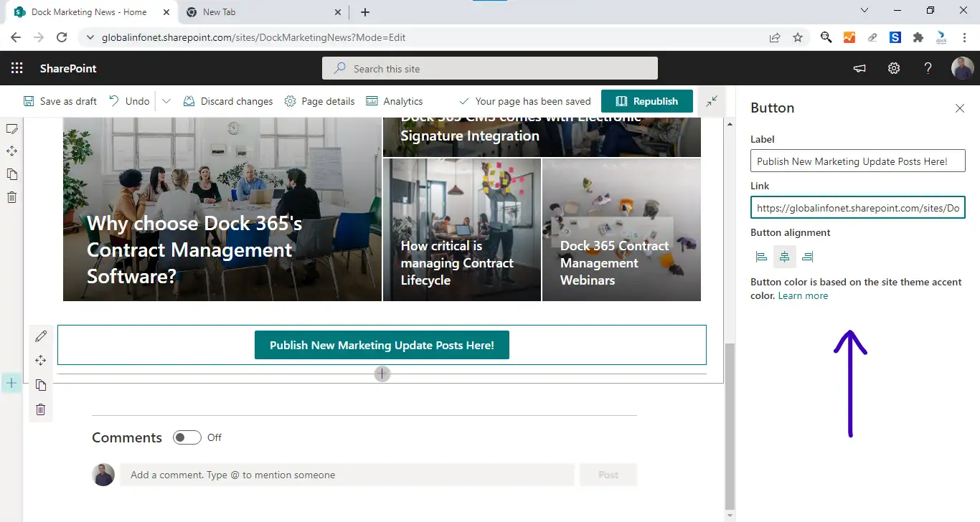The image size is (980, 522).
Task: Open the SharePoint help question mark
Action: tap(928, 68)
